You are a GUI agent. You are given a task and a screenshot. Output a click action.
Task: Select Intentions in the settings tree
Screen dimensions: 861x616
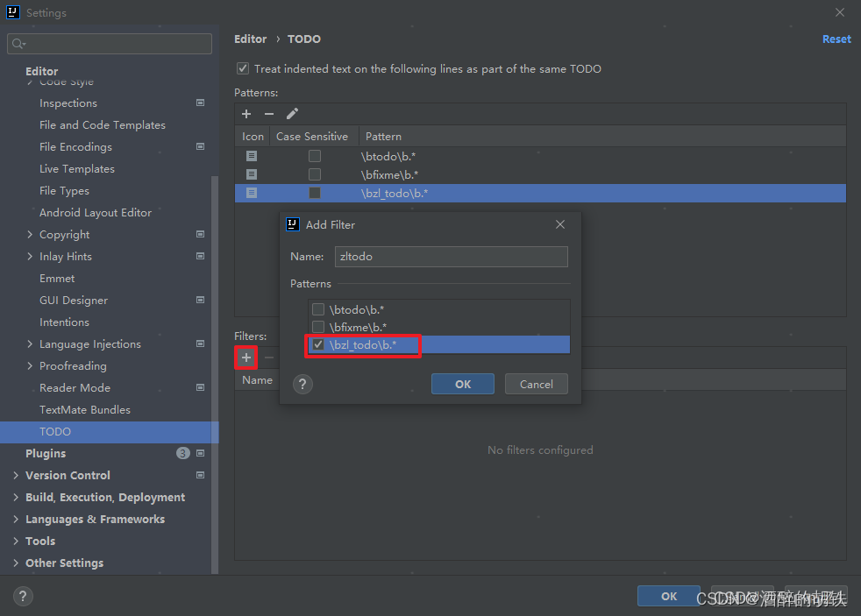click(x=64, y=322)
